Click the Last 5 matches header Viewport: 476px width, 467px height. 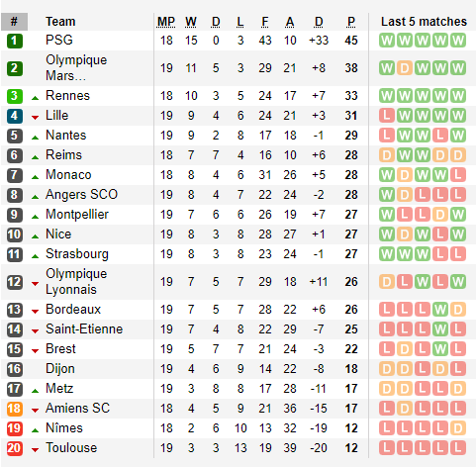click(424, 22)
